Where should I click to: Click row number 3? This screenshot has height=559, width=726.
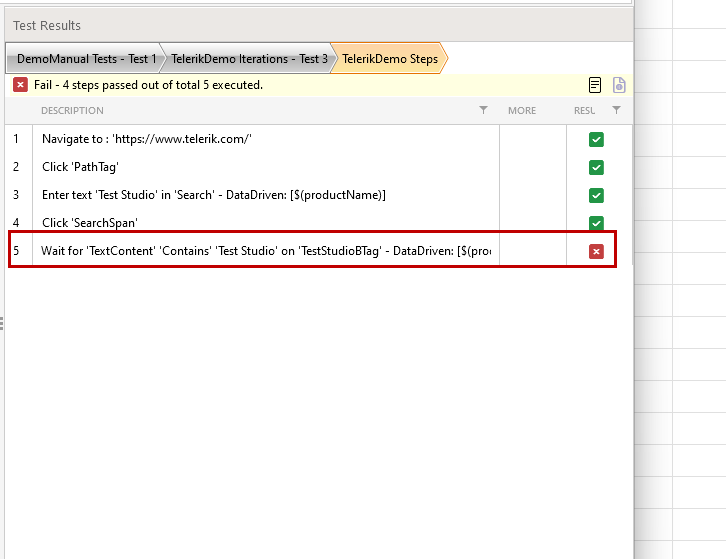tap(16, 195)
